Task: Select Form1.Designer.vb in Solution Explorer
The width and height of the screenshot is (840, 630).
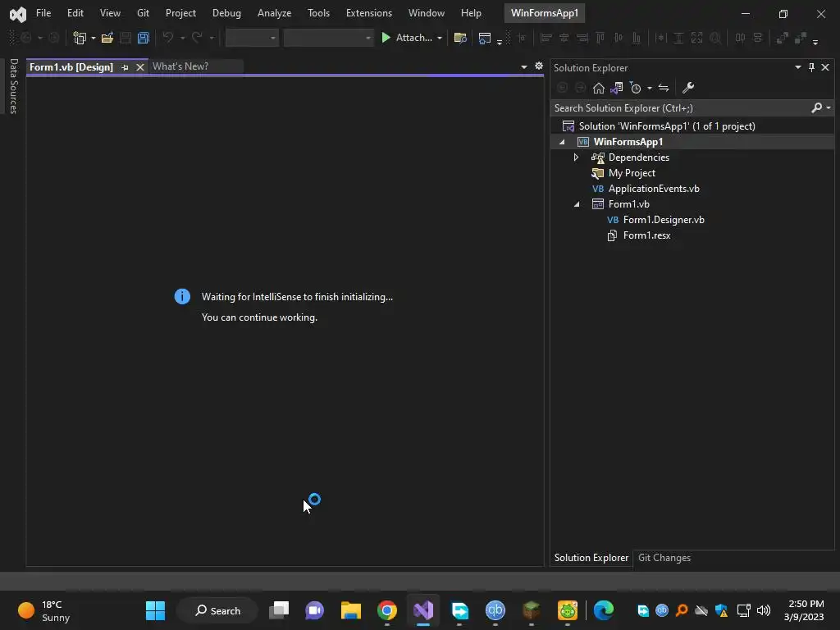Action: click(x=664, y=220)
